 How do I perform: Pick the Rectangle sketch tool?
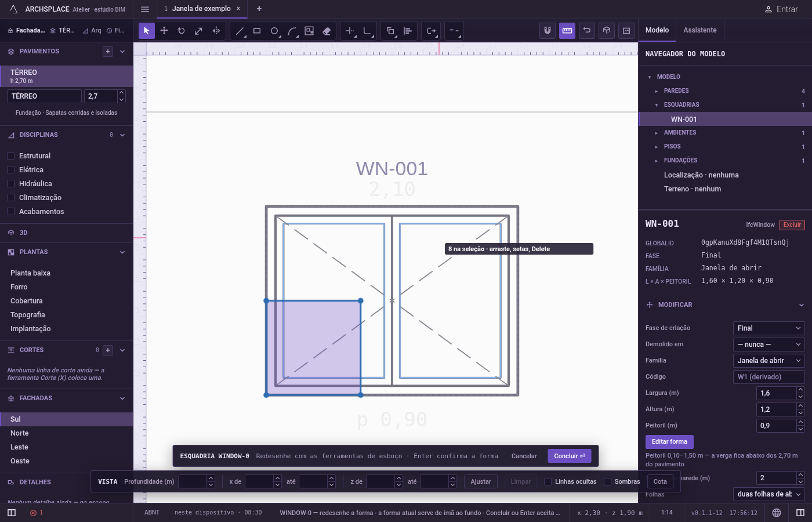click(x=257, y=31)
